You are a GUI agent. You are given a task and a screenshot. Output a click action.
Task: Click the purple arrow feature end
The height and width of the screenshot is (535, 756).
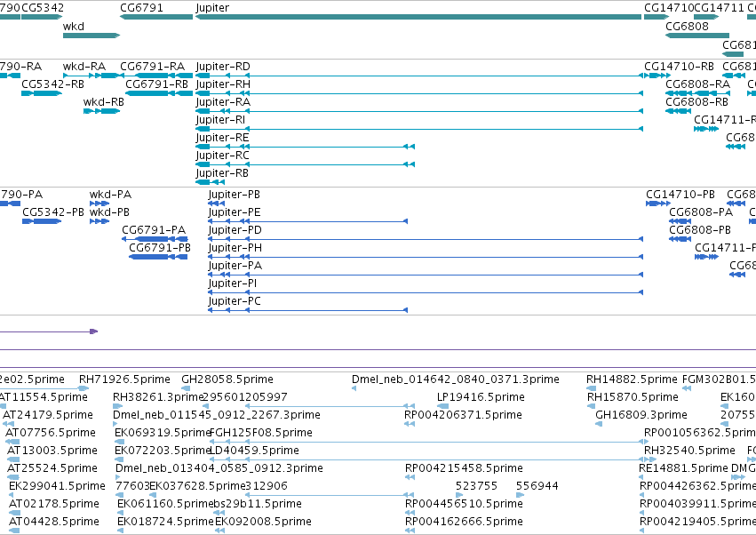coord(94,331)
